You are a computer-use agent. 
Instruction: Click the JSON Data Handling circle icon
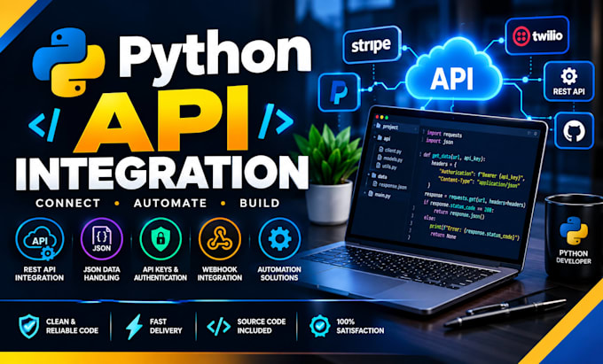pos(101,239)
